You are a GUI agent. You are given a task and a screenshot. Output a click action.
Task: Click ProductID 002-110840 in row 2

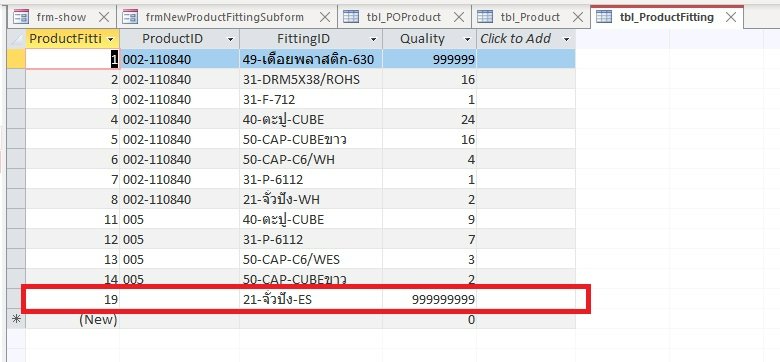tap(180, 80)
